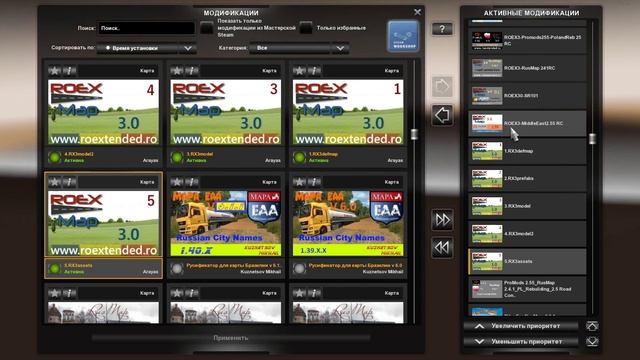Move selected mod to bottom priority icon
Viewport: 640px width, 360px height.
[592, 341]
